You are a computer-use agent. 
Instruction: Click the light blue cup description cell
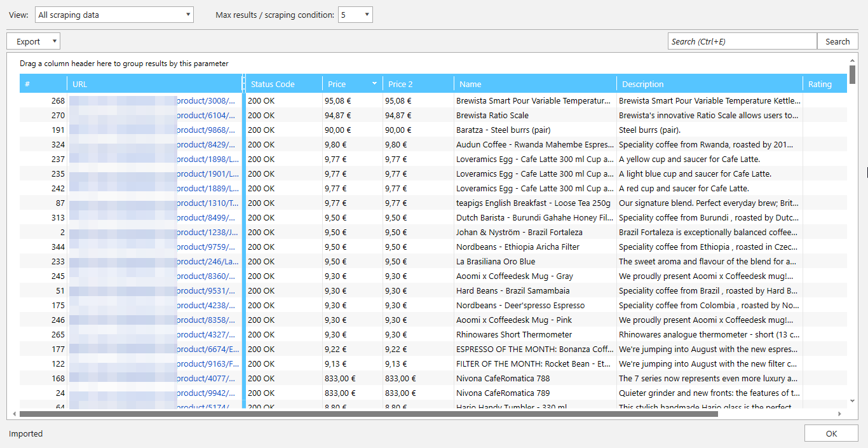click(x=709, y=173)
